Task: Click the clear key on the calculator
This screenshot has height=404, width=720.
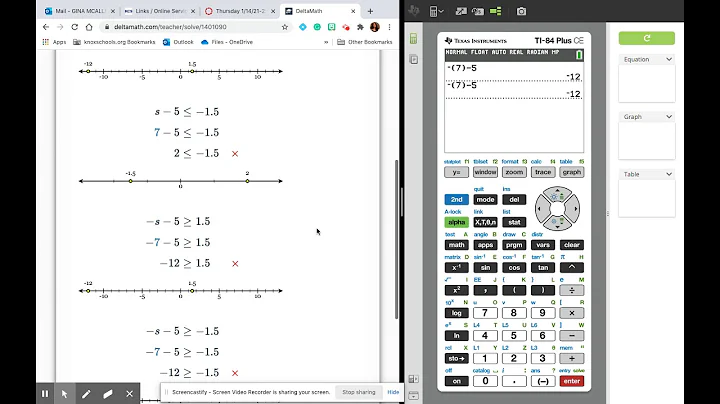Action: 572,245
